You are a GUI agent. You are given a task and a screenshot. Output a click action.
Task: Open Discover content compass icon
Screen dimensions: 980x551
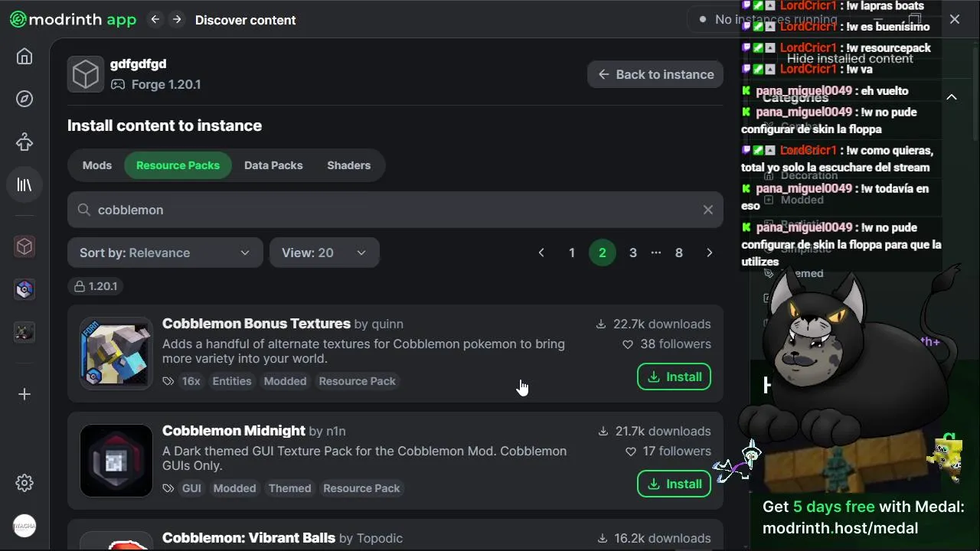[x=24, y=99]
